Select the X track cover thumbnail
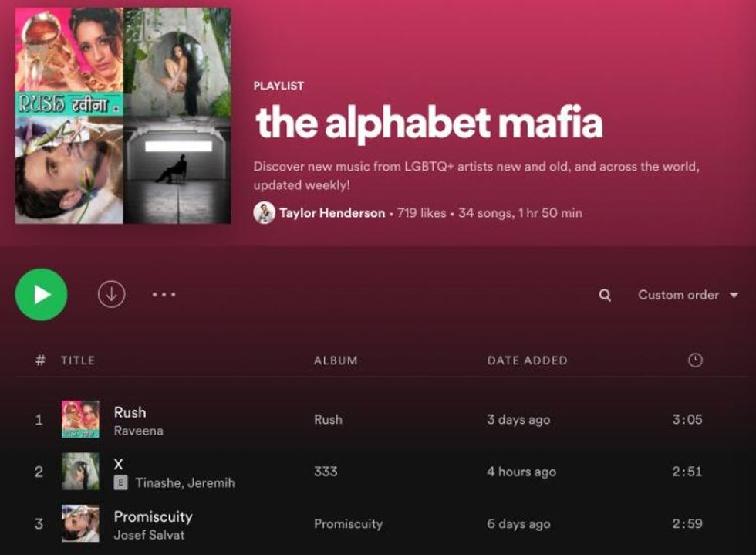 (x=80, y=472)
